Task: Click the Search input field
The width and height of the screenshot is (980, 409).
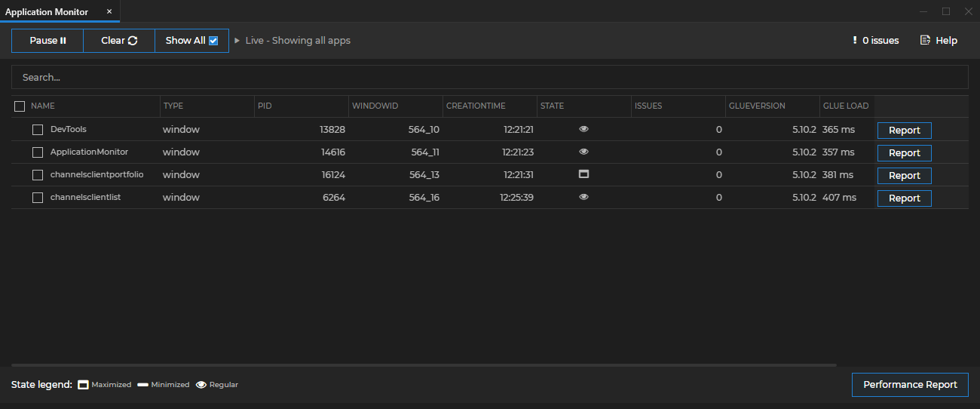Action: (490, 77)
